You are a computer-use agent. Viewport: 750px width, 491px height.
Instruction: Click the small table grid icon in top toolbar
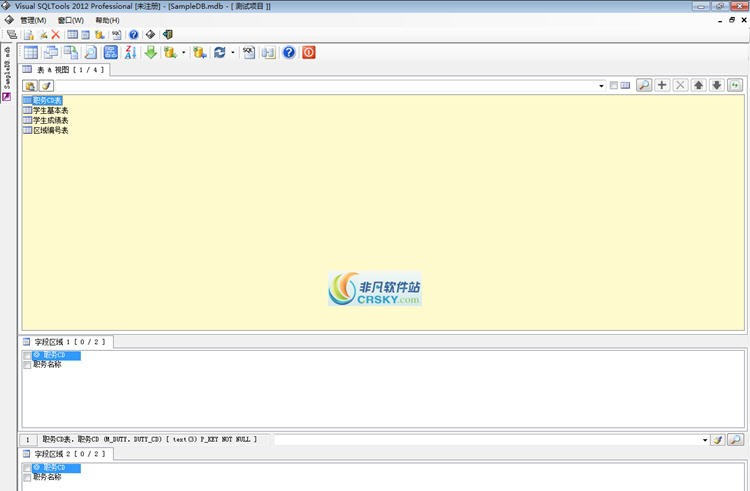(72, 34)
